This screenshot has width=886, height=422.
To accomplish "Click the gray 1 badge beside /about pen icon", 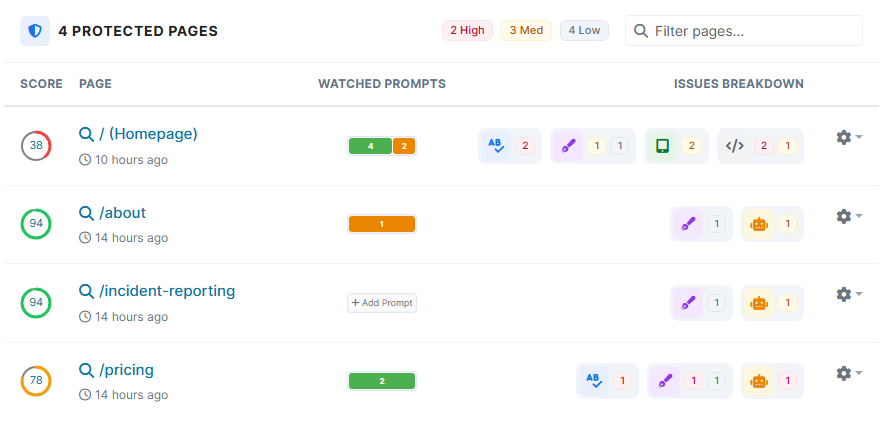I will (716, 224).
